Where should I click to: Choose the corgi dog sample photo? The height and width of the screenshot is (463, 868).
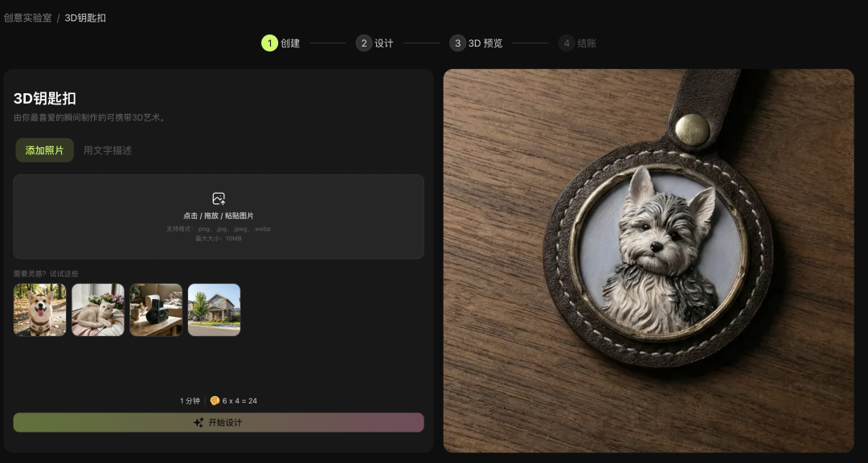tap(40, 309)
